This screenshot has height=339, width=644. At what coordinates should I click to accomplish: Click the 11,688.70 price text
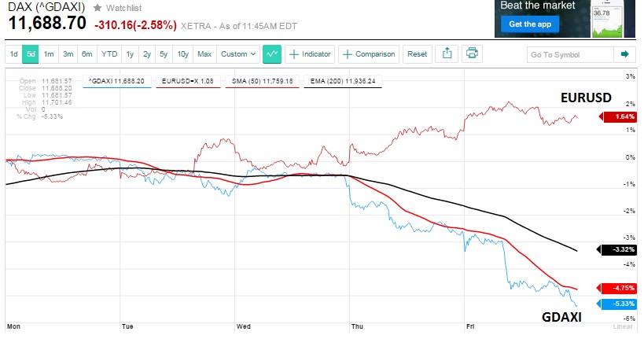click(x=47, y=24)
